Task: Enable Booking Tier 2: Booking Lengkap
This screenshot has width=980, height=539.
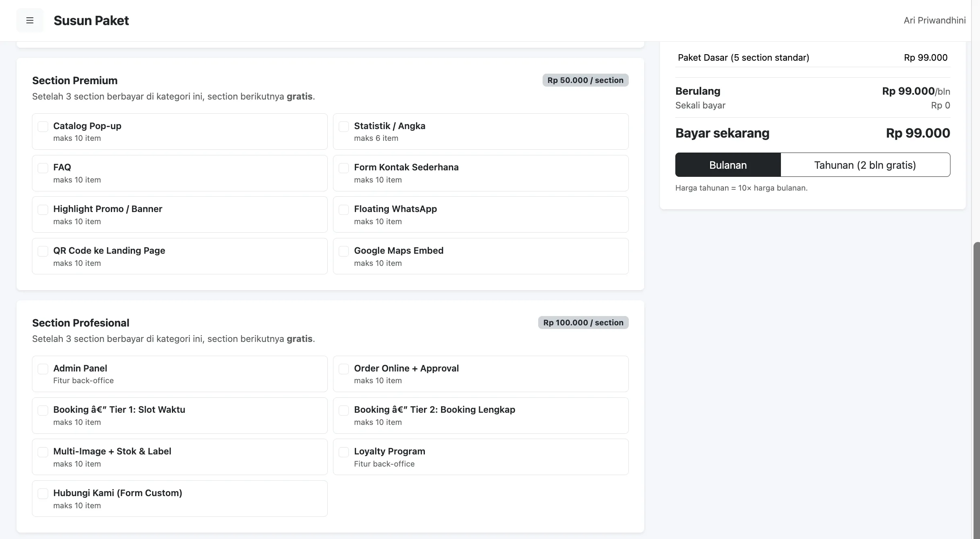Action: [x=344, y=410]
